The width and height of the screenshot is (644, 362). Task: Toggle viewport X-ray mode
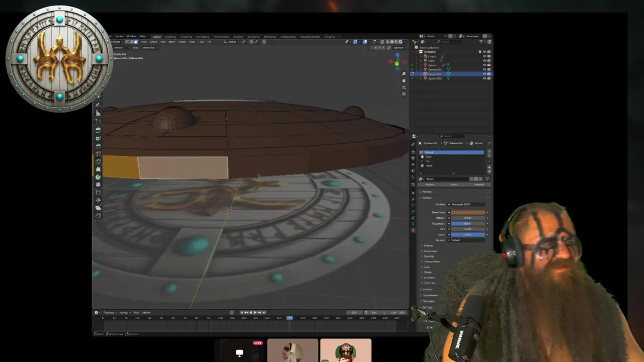(x=382, y=42)
